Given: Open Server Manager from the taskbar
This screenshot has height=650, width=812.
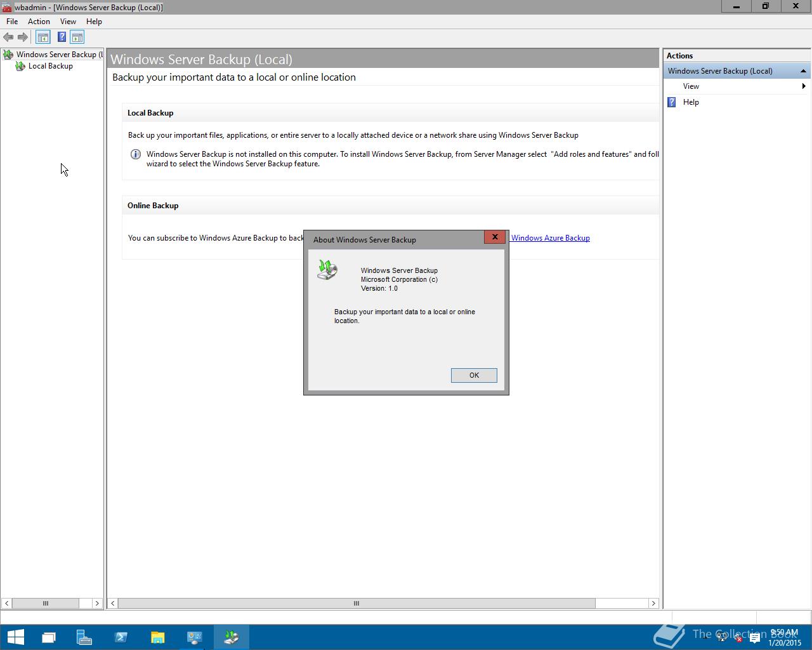Looking at the screenshot, I should [x=84, y=637].
